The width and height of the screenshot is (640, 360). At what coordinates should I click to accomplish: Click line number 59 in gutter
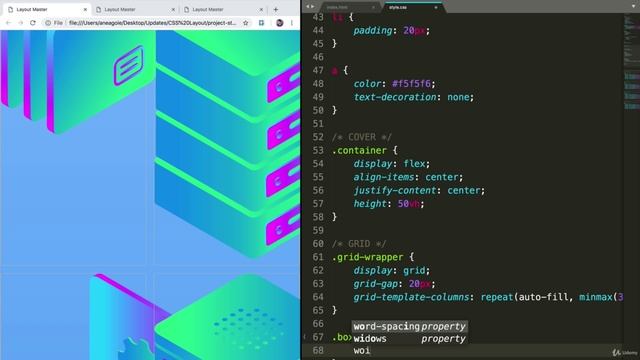point(318,230)
